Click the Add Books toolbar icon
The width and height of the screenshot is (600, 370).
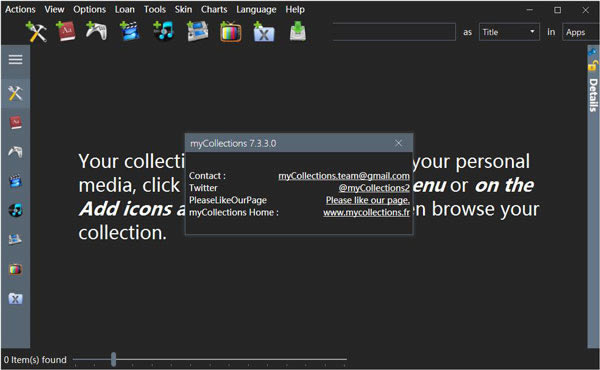point(66,31)
